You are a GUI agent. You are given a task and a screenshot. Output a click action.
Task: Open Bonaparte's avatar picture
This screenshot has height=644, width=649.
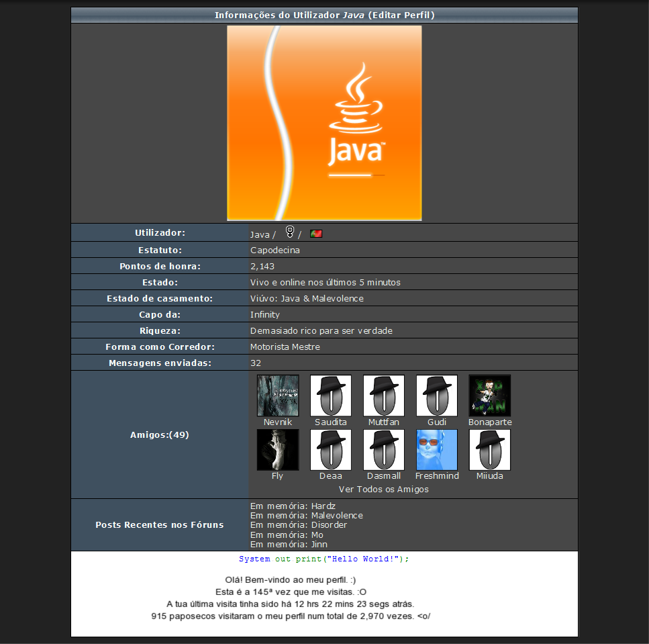point(490,396)
